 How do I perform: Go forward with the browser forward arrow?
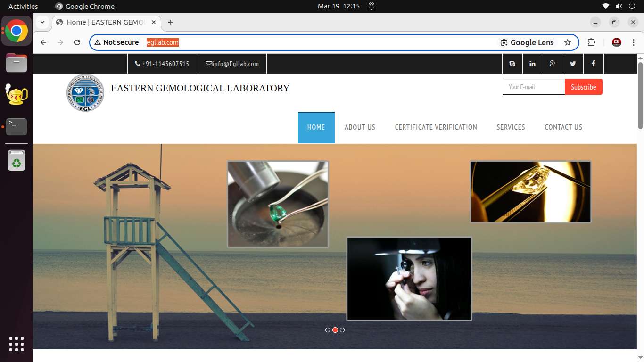(60, 42)
